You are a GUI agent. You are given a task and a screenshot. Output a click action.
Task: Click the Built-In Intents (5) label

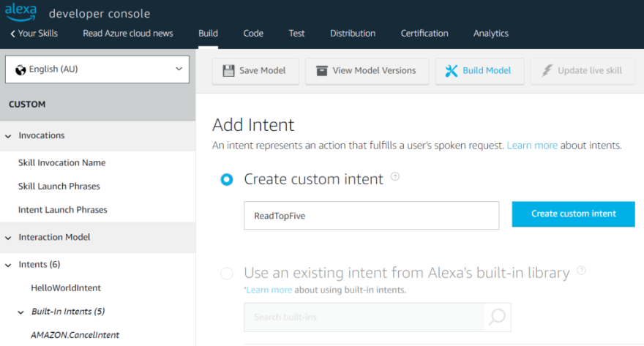(x=68, y=312)
